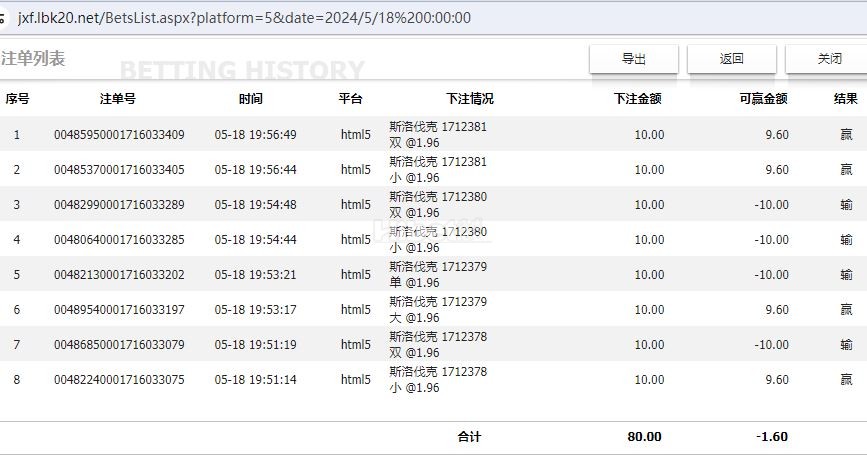Click the 赢 result in row 1
The width and height of the screenshot is (867, 460).
(846, 135)
